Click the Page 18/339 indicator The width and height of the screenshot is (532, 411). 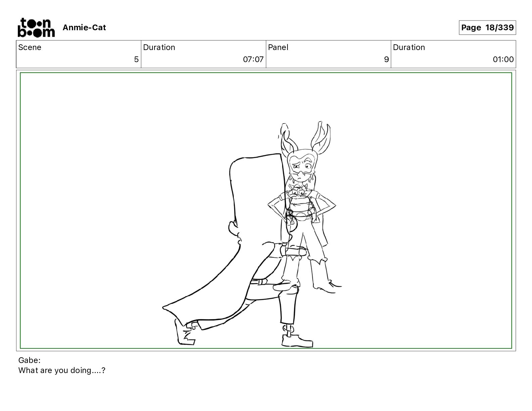click(487, 28)
